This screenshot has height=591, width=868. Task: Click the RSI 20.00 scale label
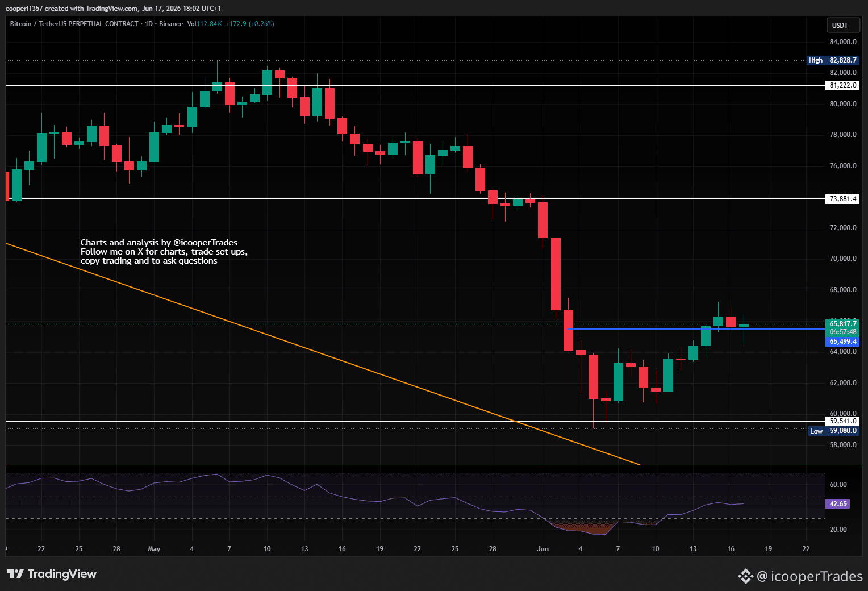point(838,530)
